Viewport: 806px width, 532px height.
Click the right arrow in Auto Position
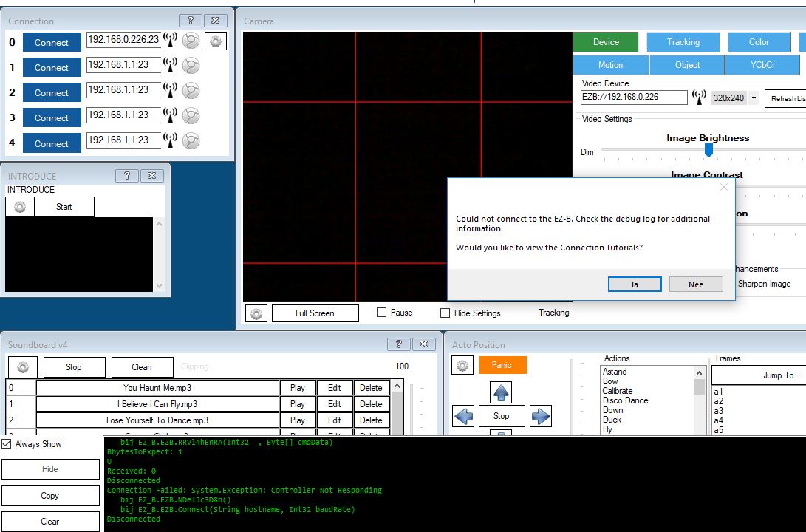click(541, 416)
